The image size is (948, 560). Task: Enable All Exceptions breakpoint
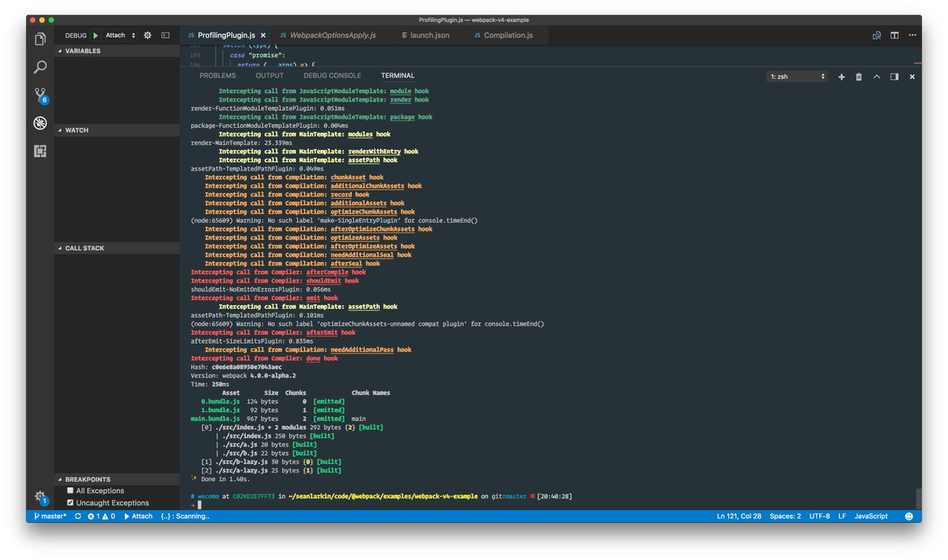(70, 490)
